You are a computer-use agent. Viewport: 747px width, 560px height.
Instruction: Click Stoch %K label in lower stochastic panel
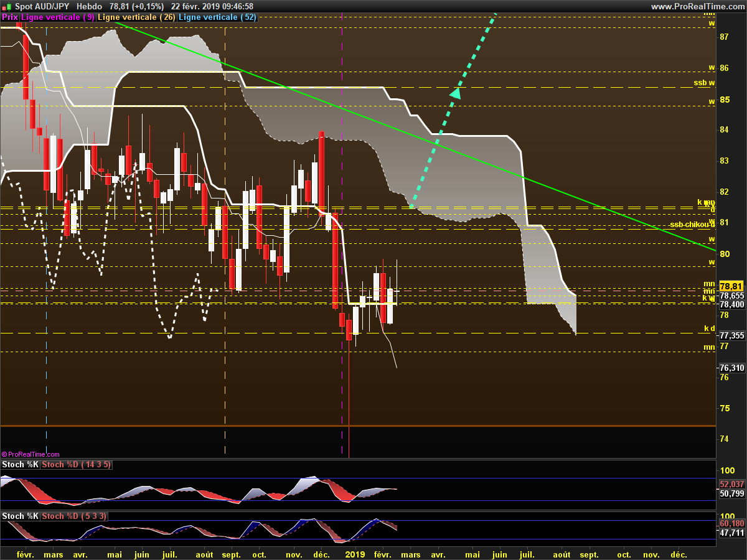coord(20,516)
